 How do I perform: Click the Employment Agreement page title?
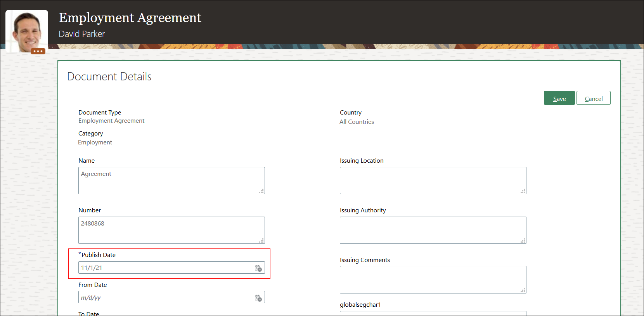tap(130, 18)
